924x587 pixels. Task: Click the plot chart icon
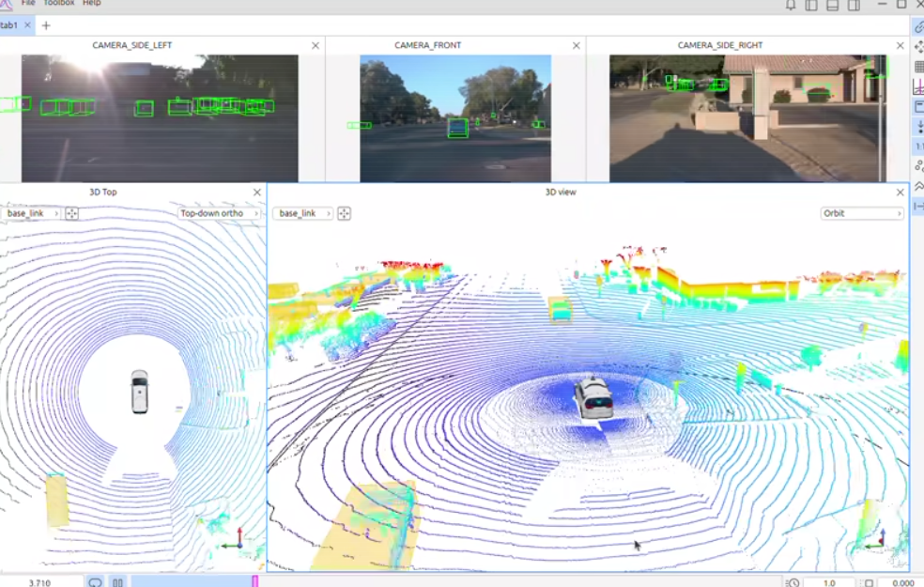tap(918, 86)
